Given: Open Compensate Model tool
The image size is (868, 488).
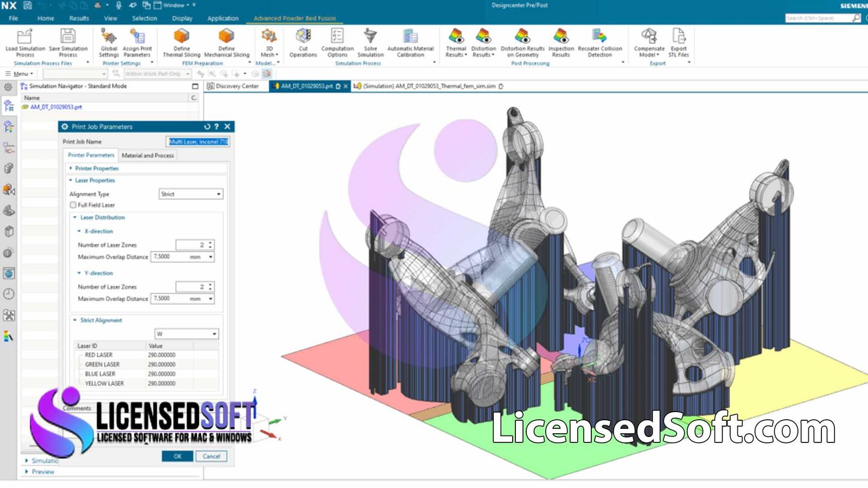Looking at the screenshot, I should point(649,43).
